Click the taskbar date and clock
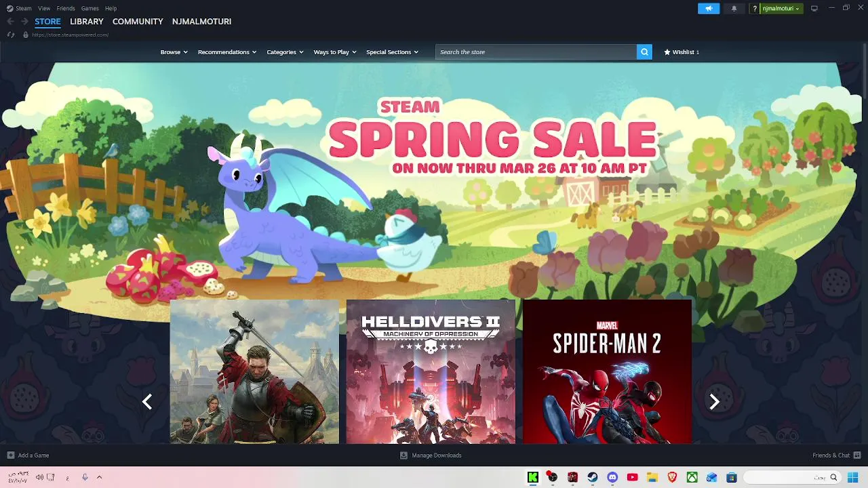The width and height of the screenshot is (868, 488). click(18, 477)
